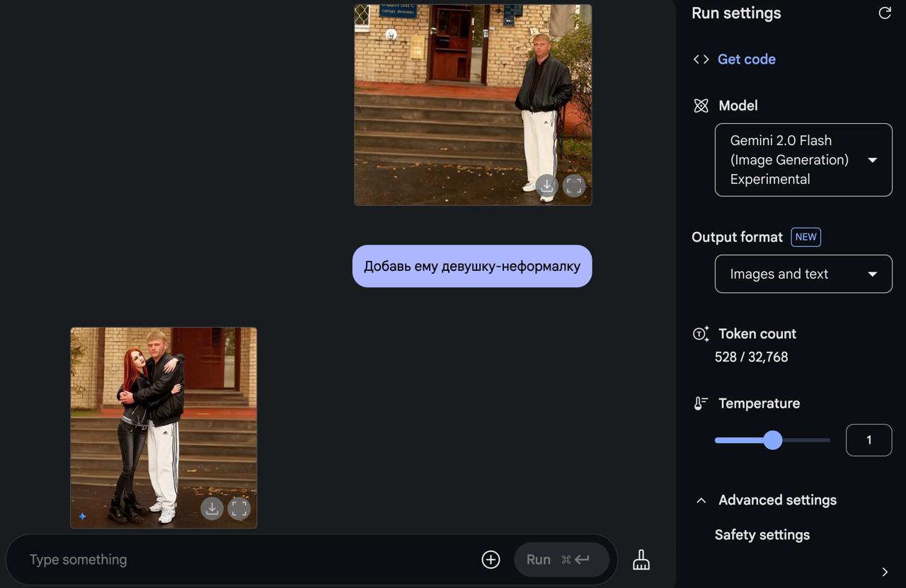This screenshot has width=906, height=588.
Task: Collapse the Advanced settings section
Action: pyautogui.click(x=701, y=500)
